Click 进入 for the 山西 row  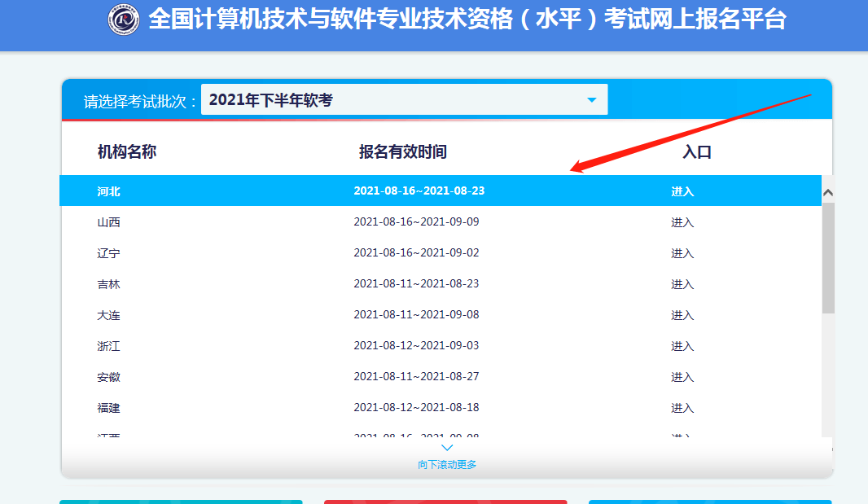tap(682, 222)
